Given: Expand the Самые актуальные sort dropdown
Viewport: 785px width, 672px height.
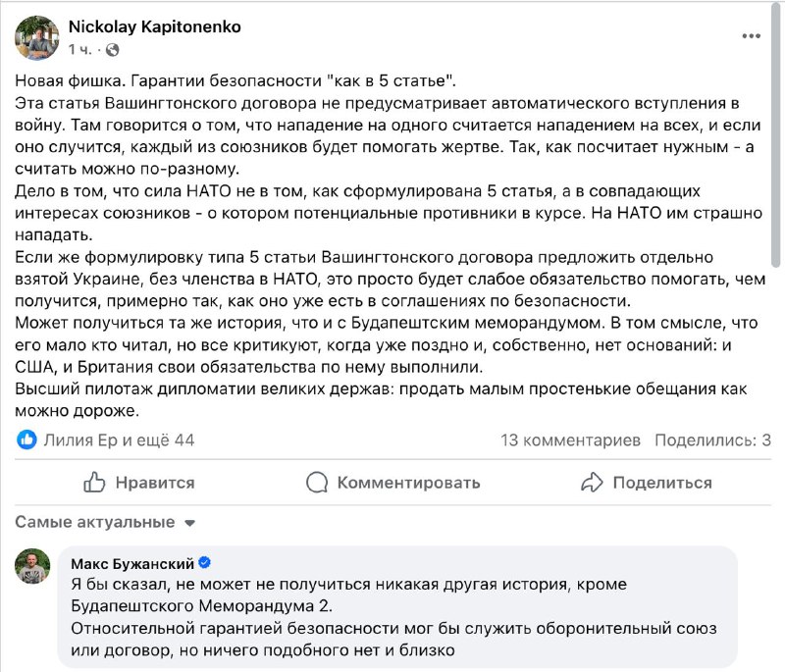Looking at the screenshot, I should 190,523.
